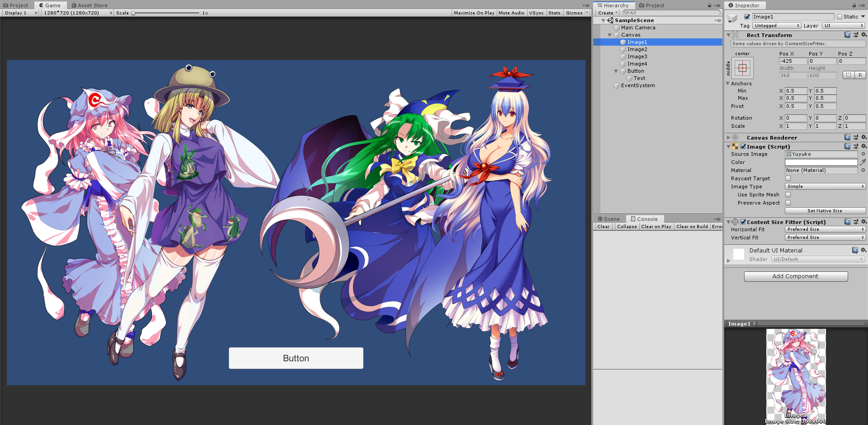Toggle Maximize On Play
Viewport: 868px width, 425px height.
click(474, 13)
